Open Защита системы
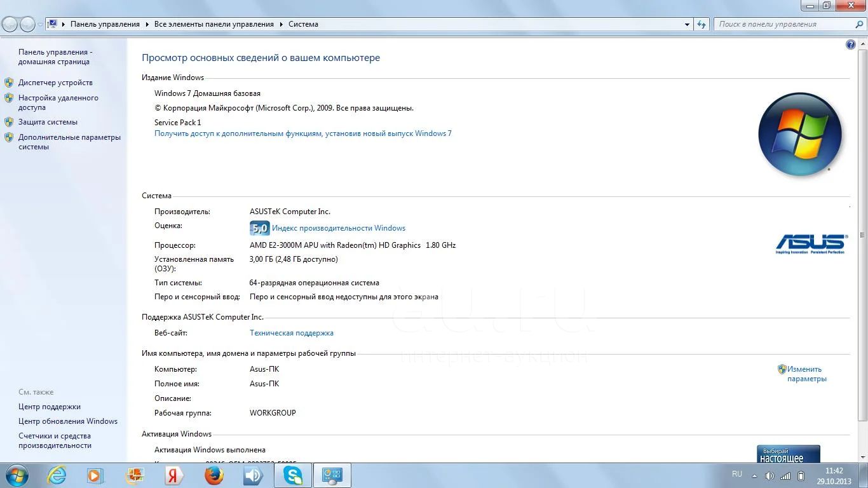 click(x=48, y=122)
